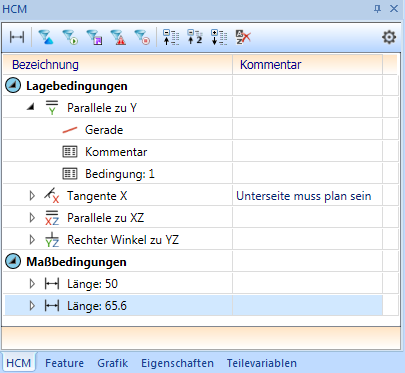
Task: Open the Teilevariablen tab
Action: pos(262,363)
